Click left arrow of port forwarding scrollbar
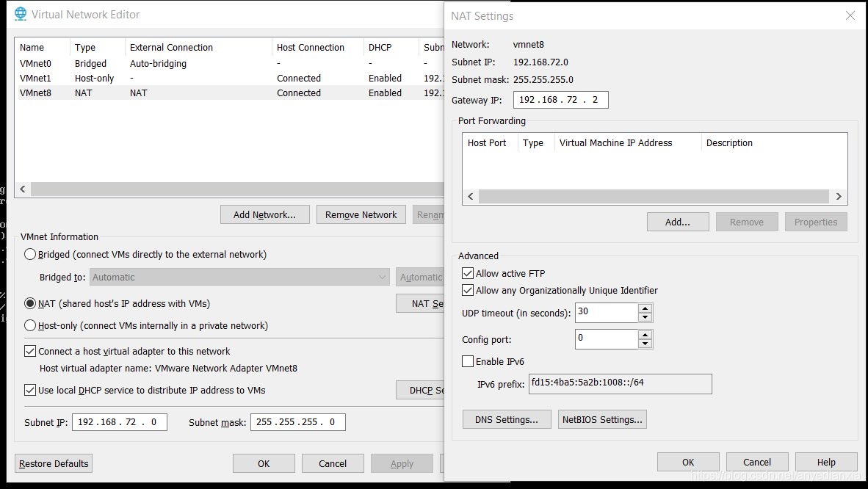 471,197
